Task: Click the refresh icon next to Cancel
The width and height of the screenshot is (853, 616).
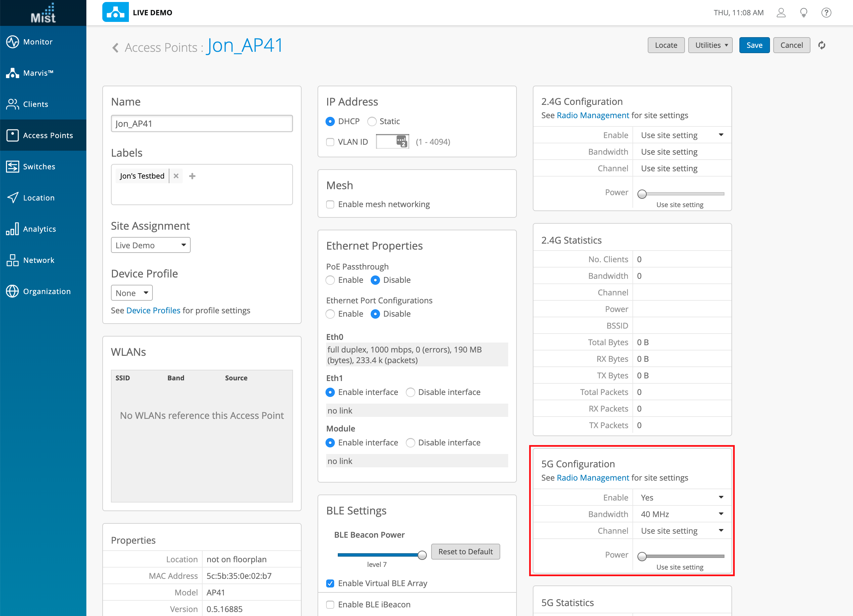Action: (x=822, y=45)
